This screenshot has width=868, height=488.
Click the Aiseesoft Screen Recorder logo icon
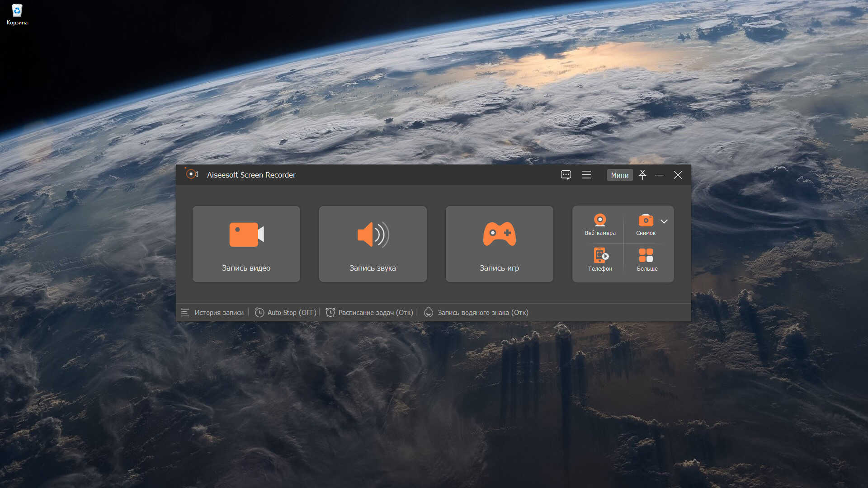coord(192,174)
